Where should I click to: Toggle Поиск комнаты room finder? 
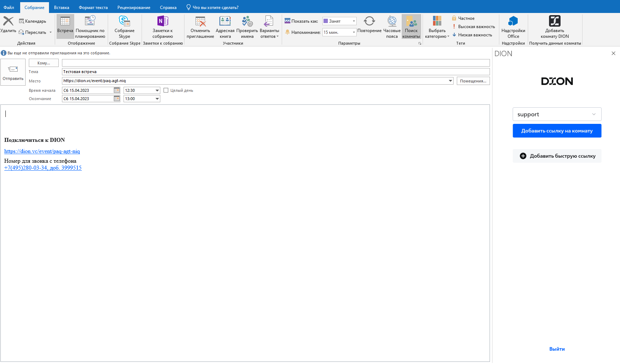411,27
